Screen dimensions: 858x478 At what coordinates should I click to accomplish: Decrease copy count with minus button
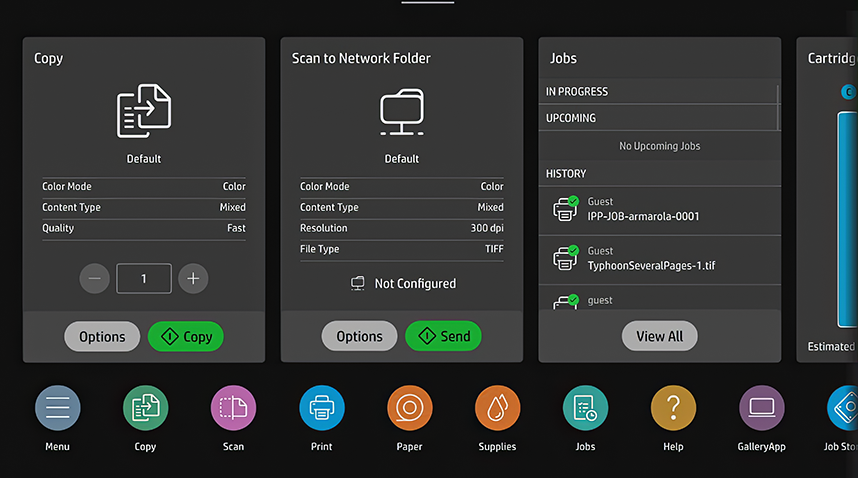pyautogui.click(x=94, y=279)
